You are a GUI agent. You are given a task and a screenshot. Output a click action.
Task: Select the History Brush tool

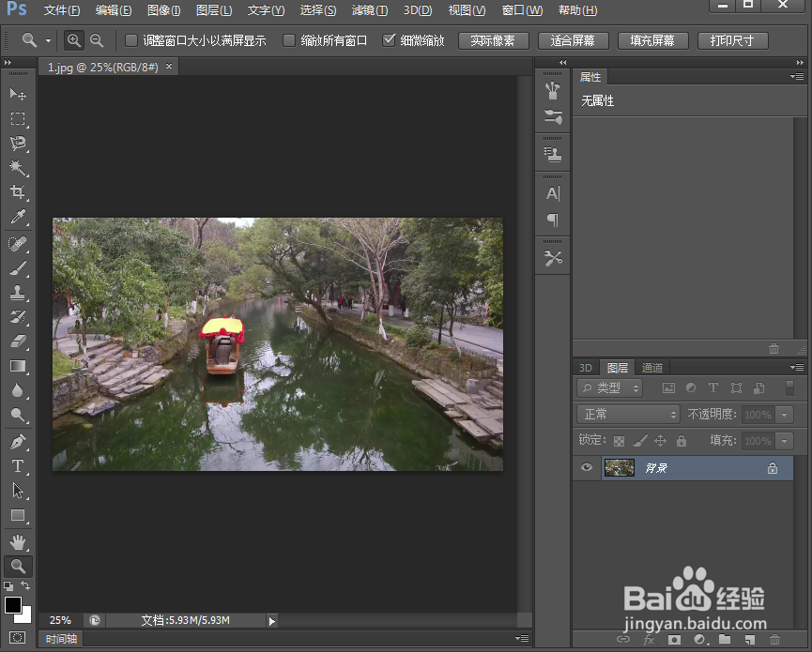coord(18,317)
